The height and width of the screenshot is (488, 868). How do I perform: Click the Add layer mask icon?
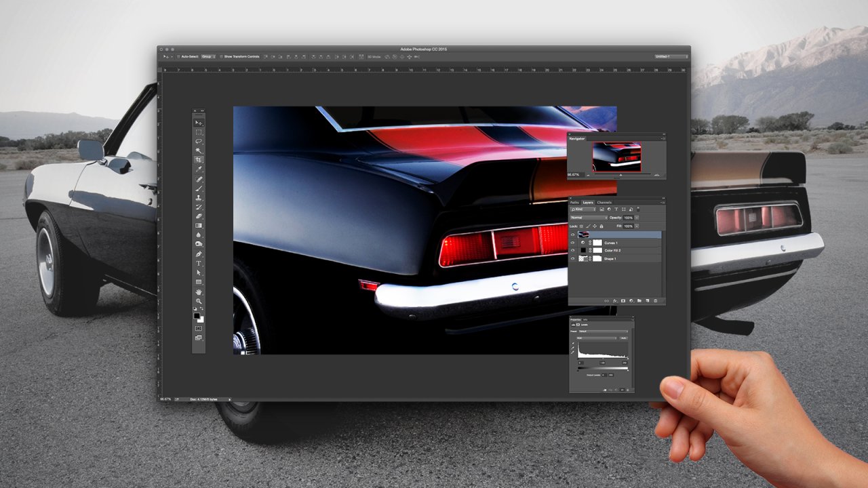[x=623, y=300]
